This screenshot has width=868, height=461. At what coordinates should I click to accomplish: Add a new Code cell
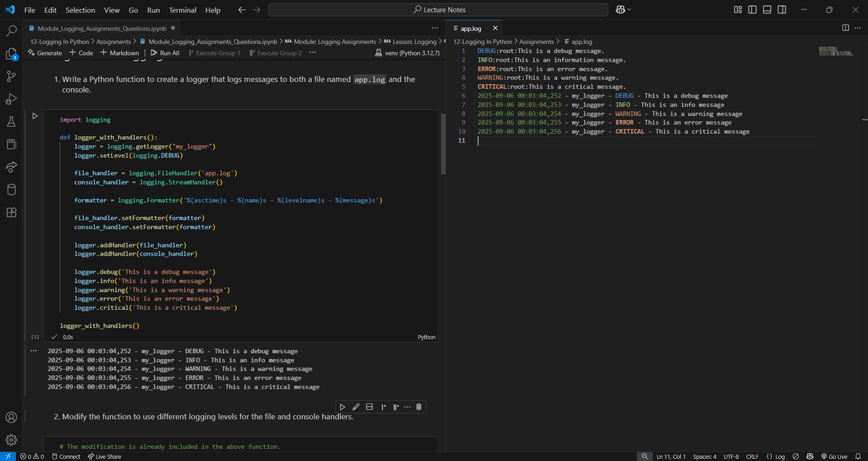[x=81, y=53]
